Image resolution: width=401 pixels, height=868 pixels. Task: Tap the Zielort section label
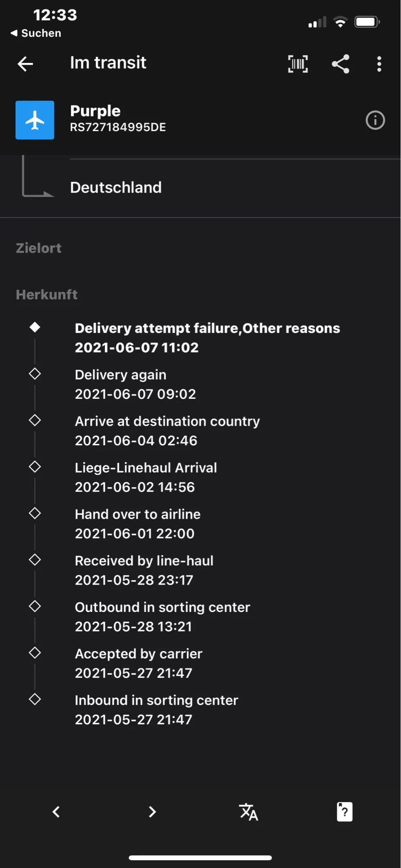pyautogui.click(x=39, y=248)
